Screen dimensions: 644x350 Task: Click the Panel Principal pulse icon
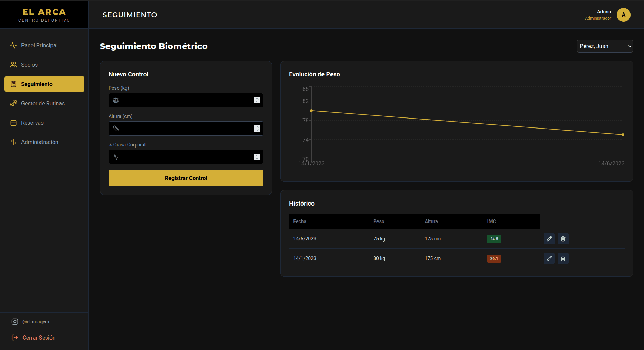pyautogui.click(x=13, y=45)
